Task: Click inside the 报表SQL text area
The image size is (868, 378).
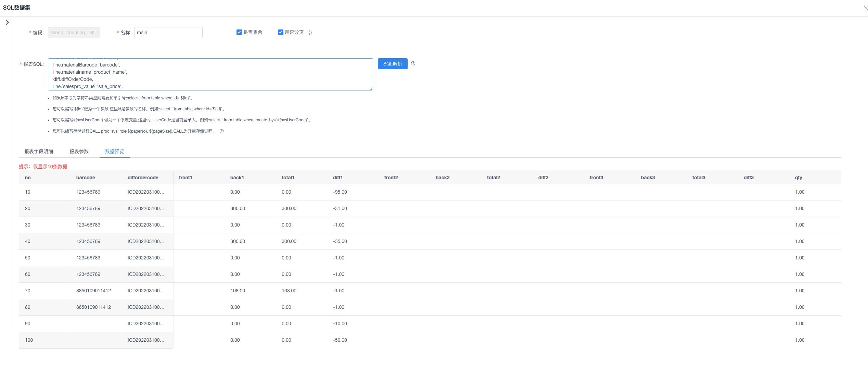Action: (210, 74)
